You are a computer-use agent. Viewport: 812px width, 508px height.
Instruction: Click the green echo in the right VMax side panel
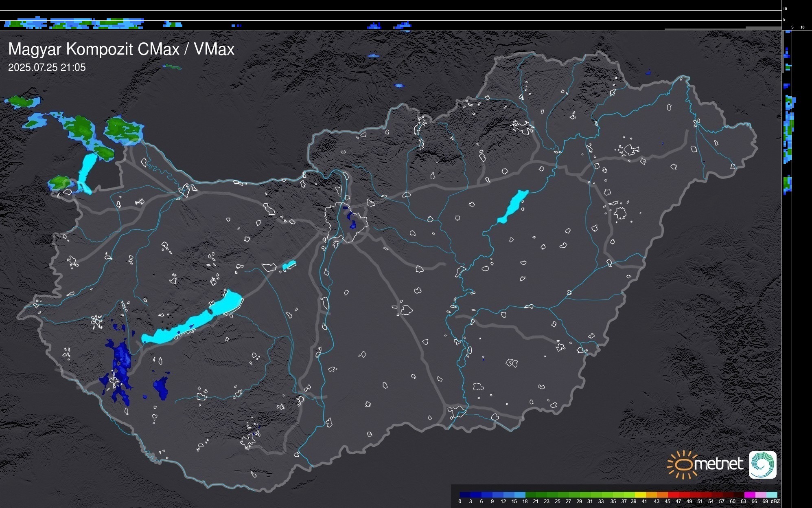point(789,128)
